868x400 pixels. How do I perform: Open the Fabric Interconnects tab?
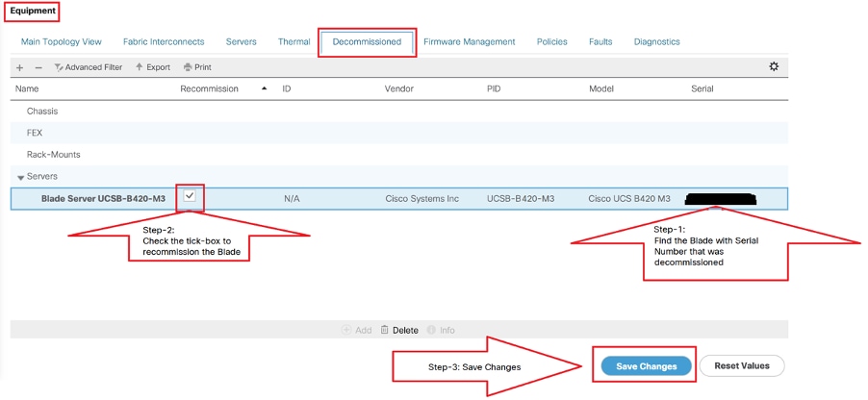pos(164,41)
